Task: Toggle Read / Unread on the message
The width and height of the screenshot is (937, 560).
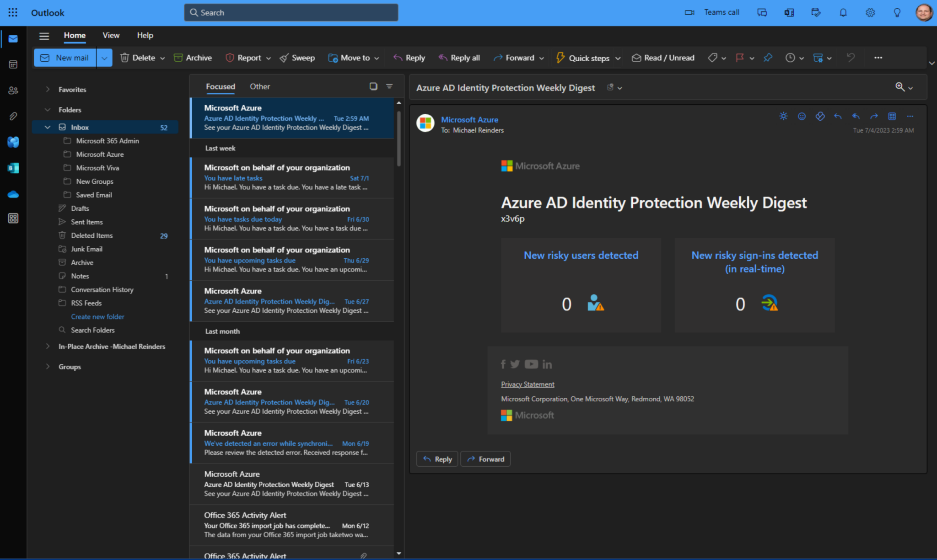Action: coord(663,58)
